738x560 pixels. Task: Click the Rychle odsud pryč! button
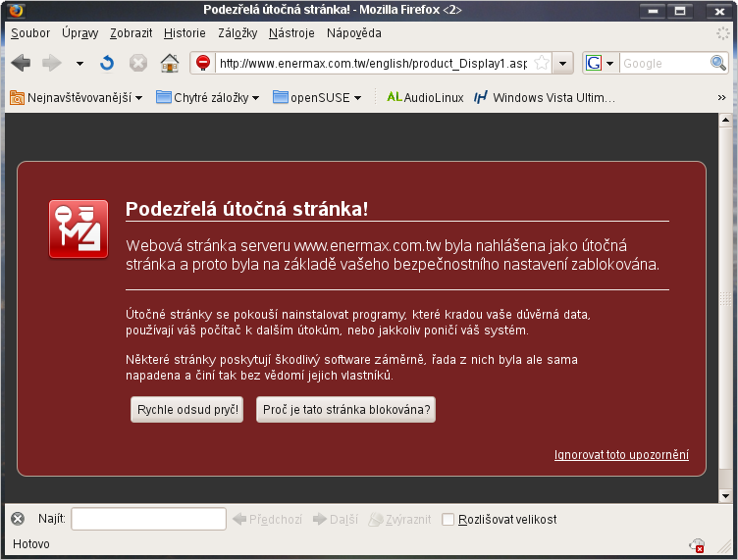click(x=187, y=410)
